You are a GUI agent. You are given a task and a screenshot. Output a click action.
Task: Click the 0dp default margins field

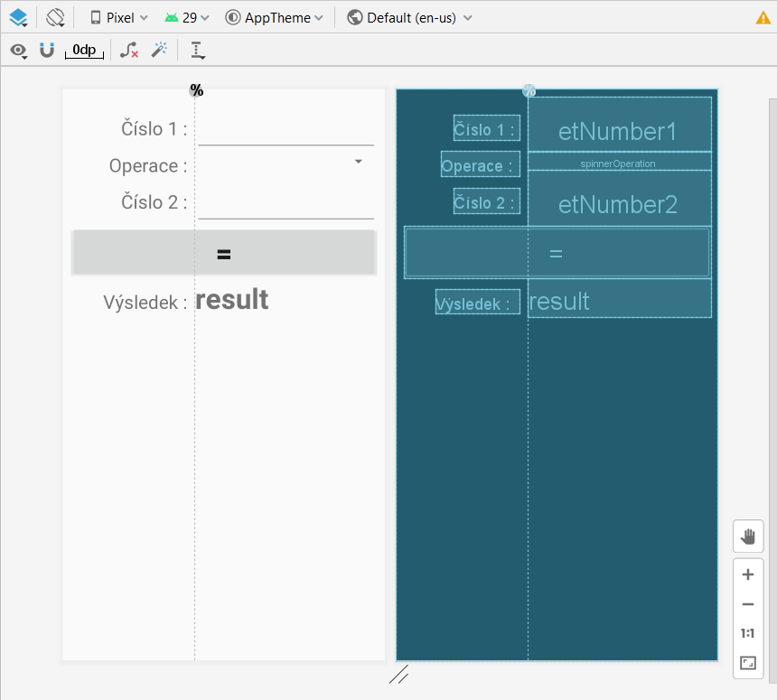tap(84, 51)
